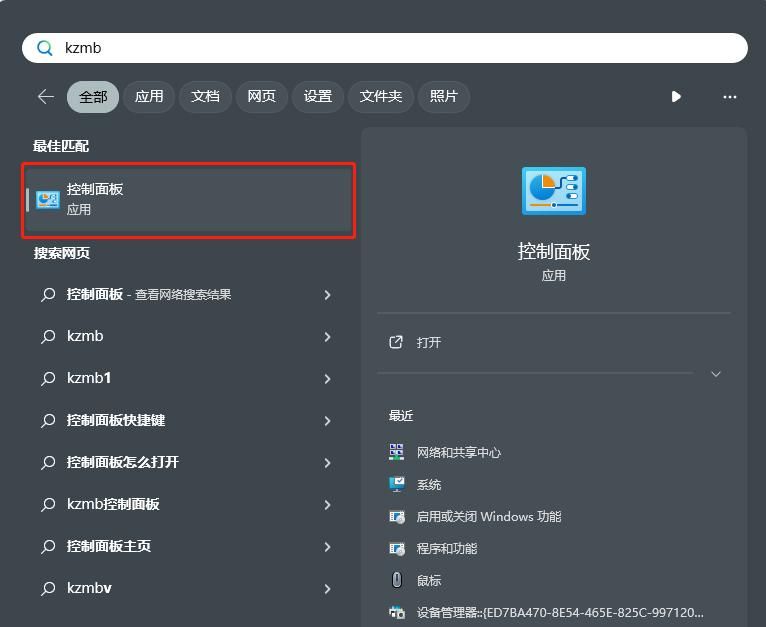The height and width of the screenshot is (627, 766).
Task: Click 查看网络搜索结果 web result text
Action: pos(183,295)
